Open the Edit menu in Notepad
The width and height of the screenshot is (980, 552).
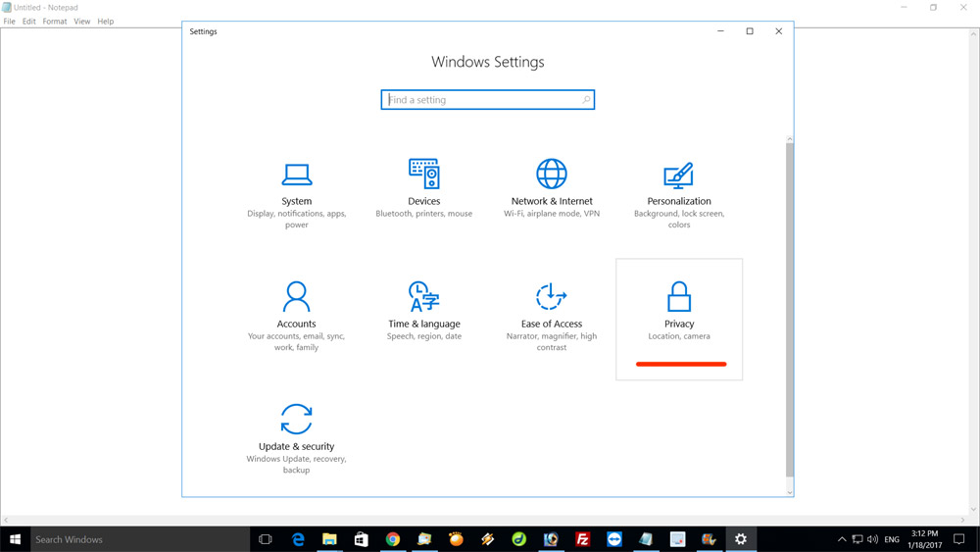pyautogui.click(x=28, y=22)
